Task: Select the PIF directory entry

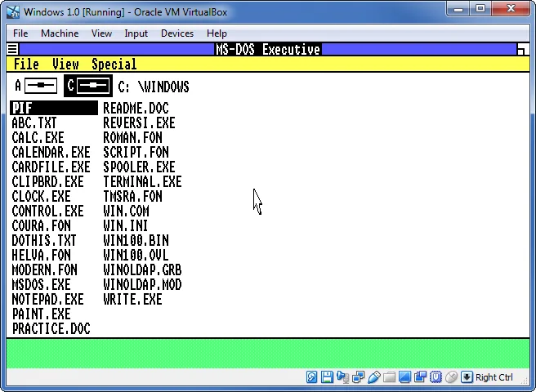Action: click(54, 108)
